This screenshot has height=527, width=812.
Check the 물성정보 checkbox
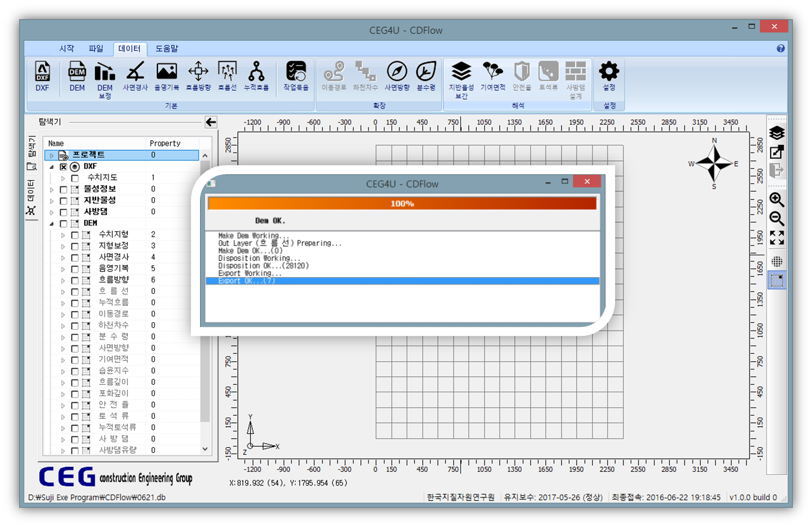tap(64, 189)
